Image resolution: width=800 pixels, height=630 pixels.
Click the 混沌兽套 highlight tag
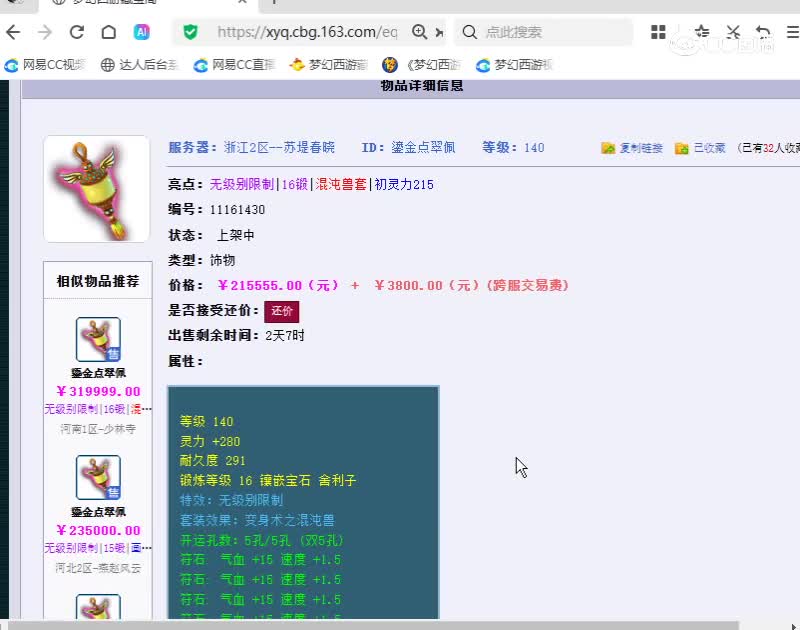pos(341,184)
